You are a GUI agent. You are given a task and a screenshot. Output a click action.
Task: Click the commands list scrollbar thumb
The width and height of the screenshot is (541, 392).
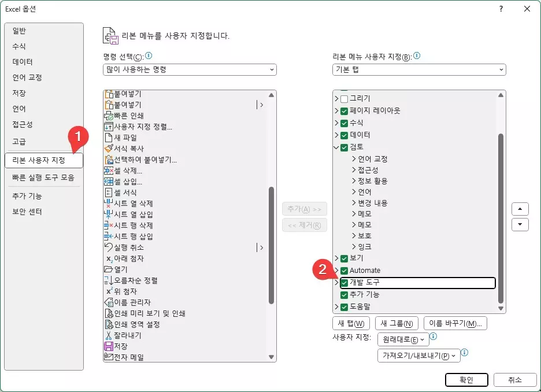click(271, 245)
